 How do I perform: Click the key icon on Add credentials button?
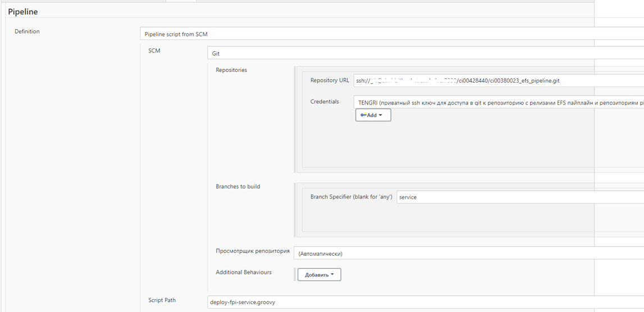click(x=363, y=115)
